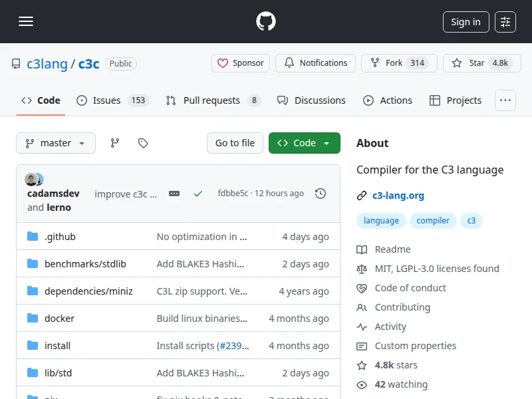This screenshot has width=532, height=399.
Task: Show more repository tabs overflow menu
Action: click(x=505, y=100)
